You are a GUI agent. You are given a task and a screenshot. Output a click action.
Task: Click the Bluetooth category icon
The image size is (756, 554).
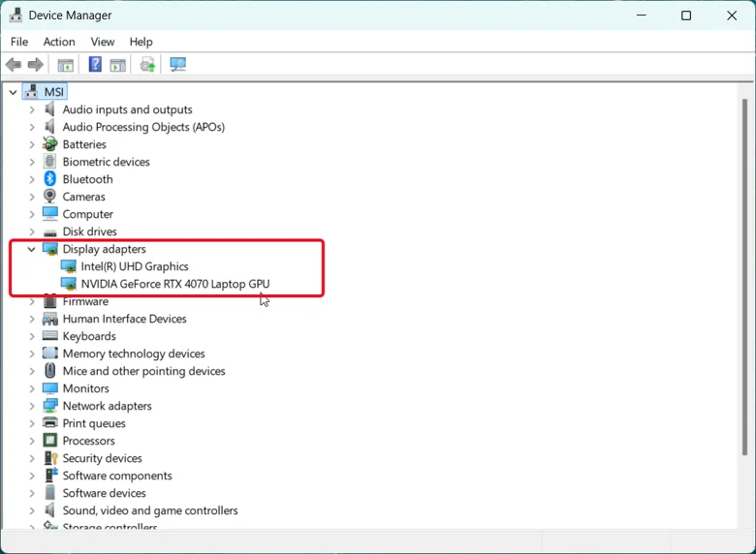50,179
